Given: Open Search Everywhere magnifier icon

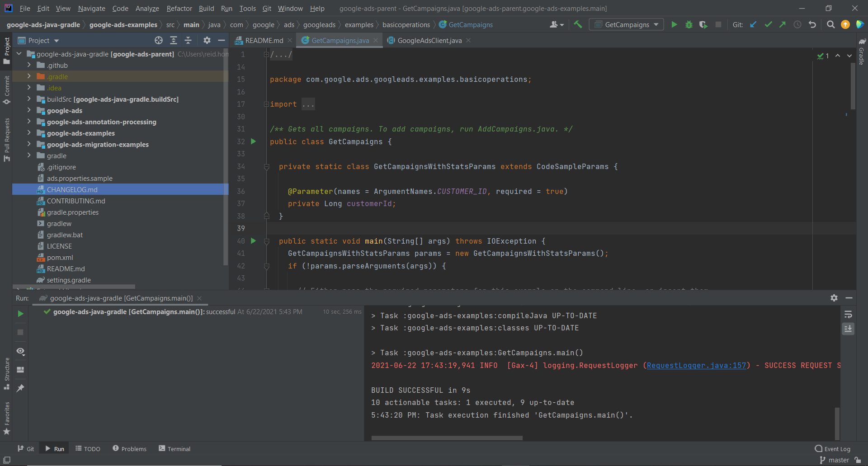Looking at the screenshot, I should 830,25.
